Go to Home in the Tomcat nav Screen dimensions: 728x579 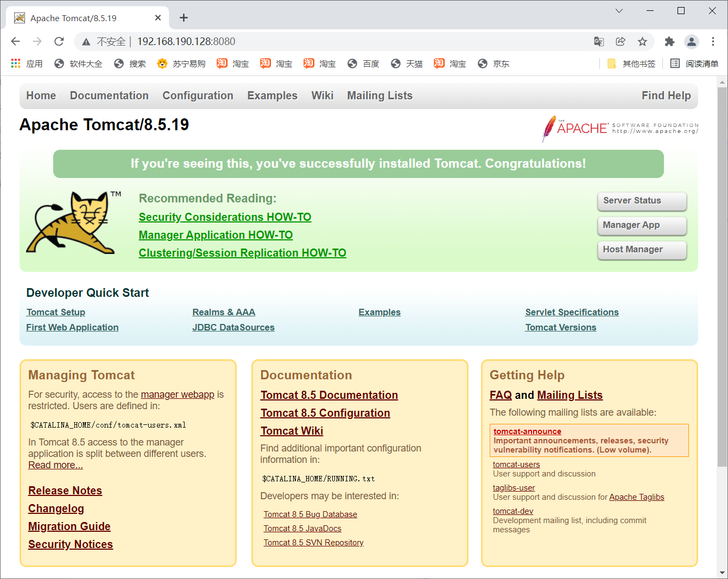41,96
